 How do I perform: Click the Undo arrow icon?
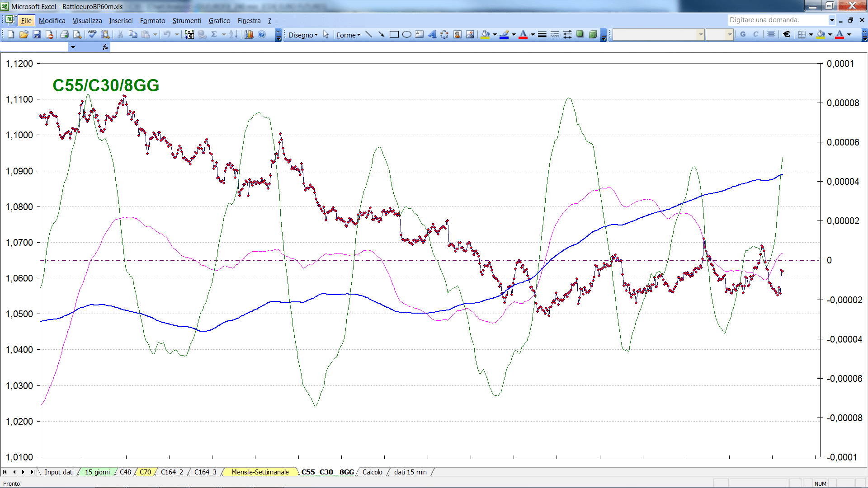tap(167, 34)
